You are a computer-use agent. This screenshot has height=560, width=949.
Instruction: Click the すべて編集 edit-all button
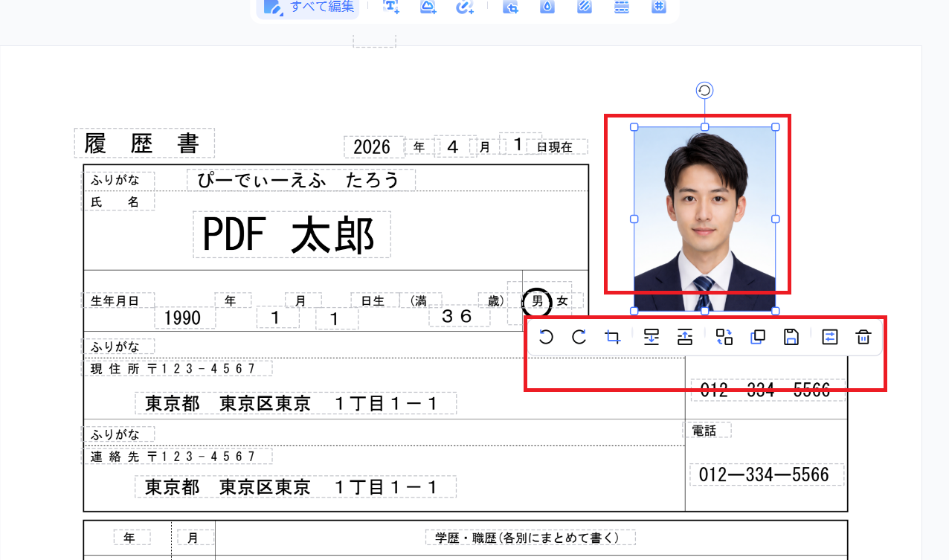click(x=308, y=7)
